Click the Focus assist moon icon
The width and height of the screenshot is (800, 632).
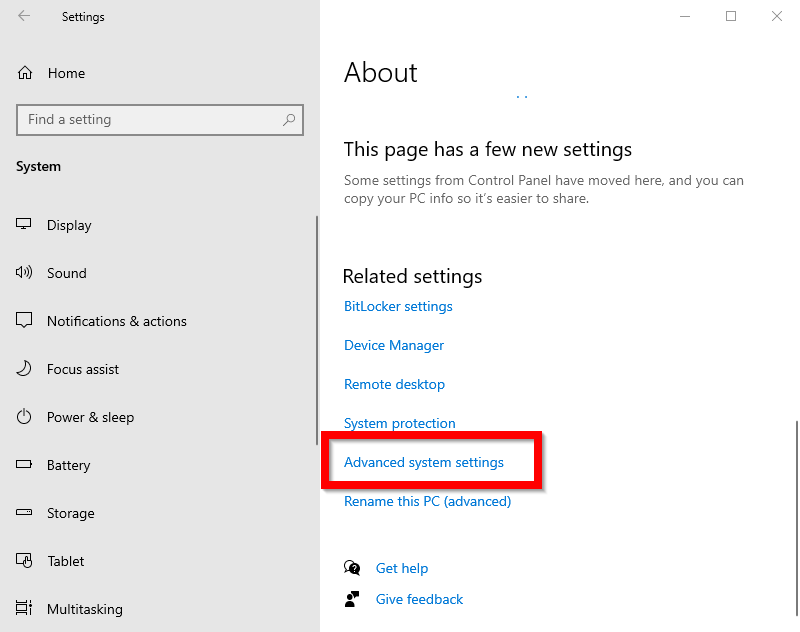[23, 368]
